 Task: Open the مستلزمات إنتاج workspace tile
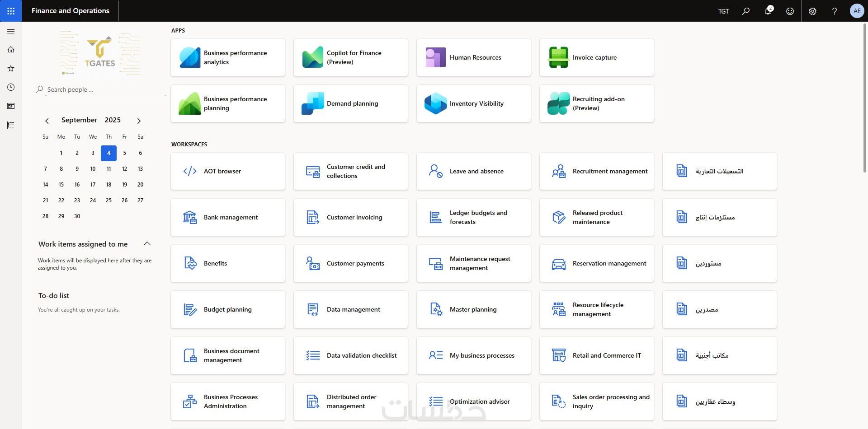coord(720,217)
